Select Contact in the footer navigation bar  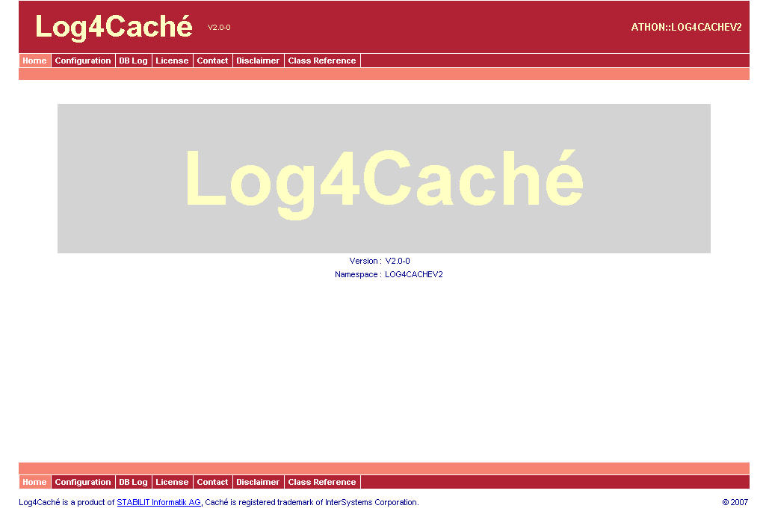click(212, 482)
